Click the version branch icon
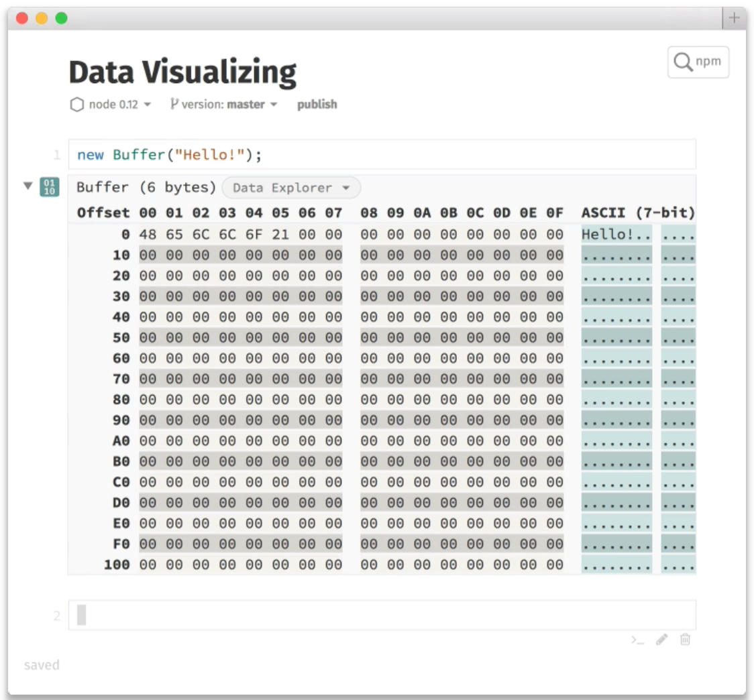 174,104
